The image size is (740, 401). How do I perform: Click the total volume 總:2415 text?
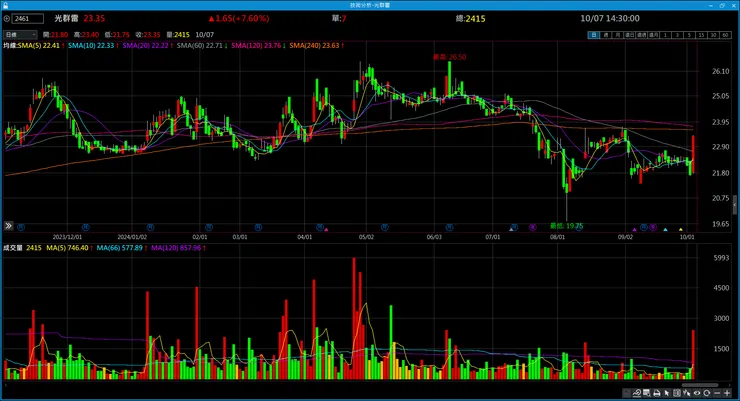pos(471,18)
